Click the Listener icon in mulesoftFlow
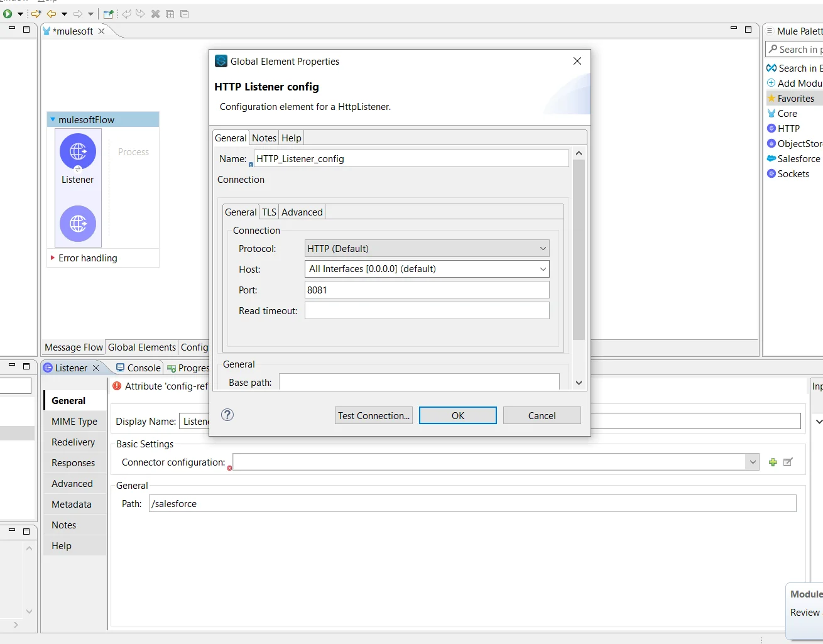Image resolution: width=823 pixels, height=644 pixels. point(77,151)
